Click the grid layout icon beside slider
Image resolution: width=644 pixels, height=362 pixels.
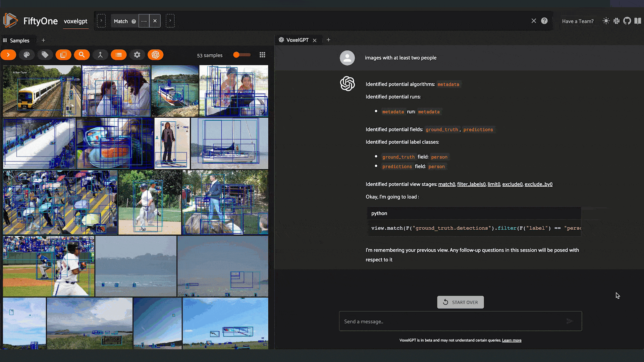[262, 55]
